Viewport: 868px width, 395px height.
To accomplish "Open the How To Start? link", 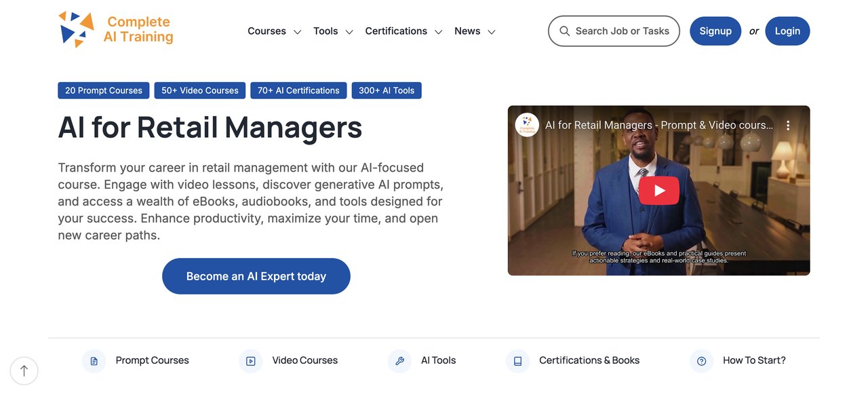I will click(754, 360).
